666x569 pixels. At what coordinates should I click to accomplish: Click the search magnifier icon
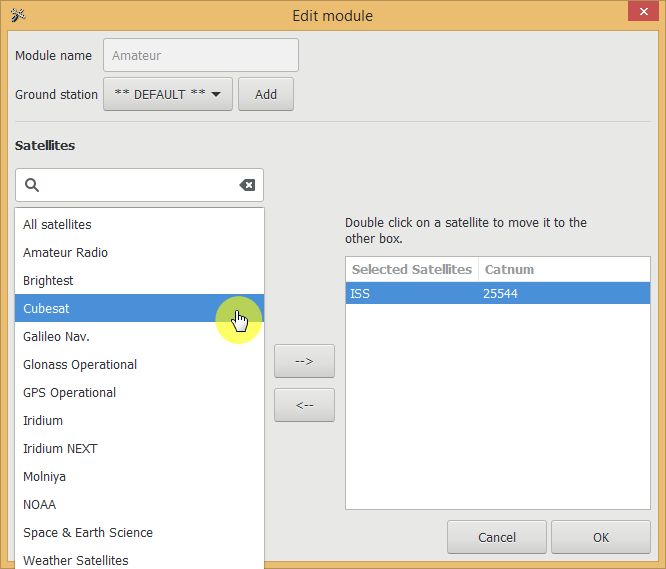32,185
